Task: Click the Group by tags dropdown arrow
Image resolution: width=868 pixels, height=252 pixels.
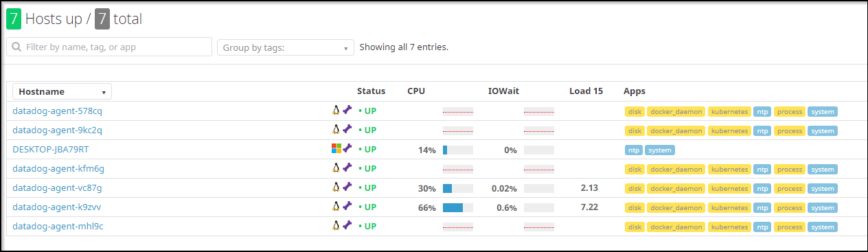Action: [x=345, y=48]
